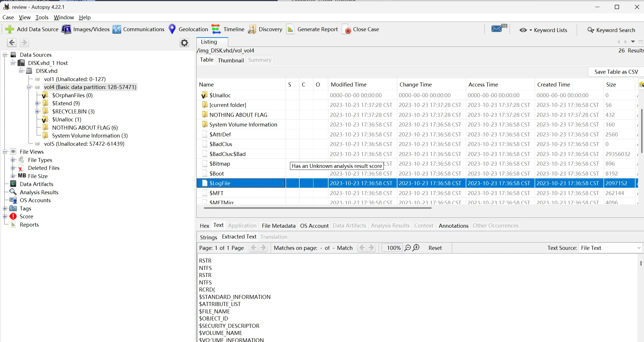The image size is (644, 342).
Task: Zoom out the extracted text
Action: (x=407, y=248)
